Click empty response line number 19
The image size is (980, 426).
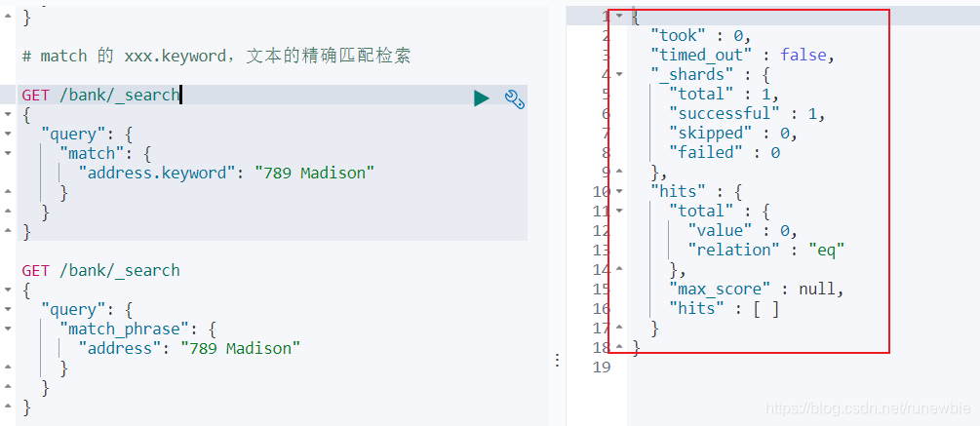pos(602,366)
